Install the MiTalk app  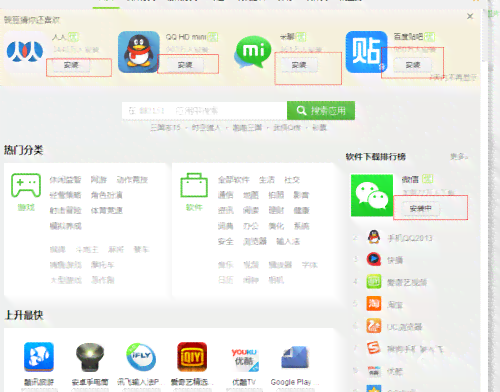click(x=299, y=65)
